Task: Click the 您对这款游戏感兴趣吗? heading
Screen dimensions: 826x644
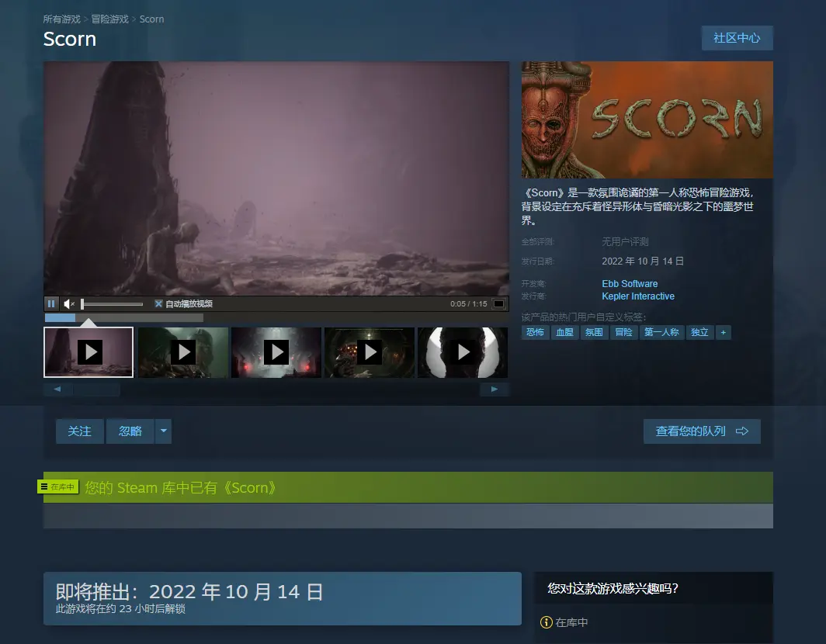Action: coord(613,588)
